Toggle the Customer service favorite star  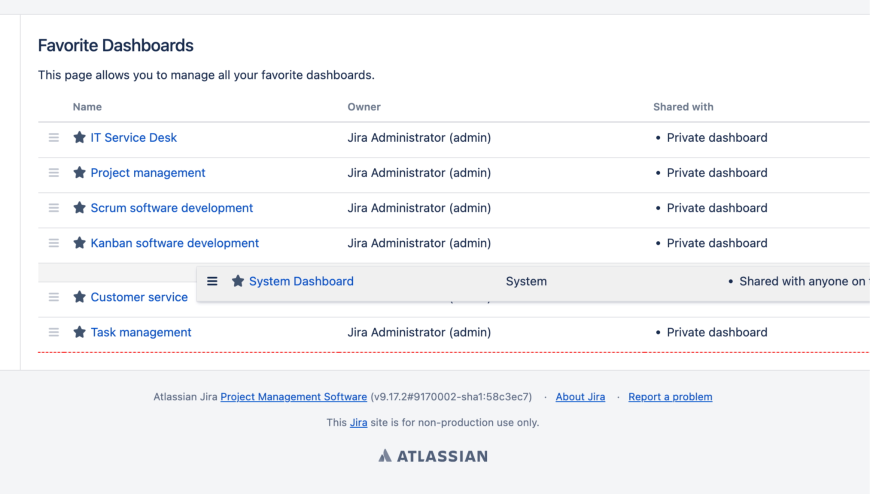tap(80, 297)
